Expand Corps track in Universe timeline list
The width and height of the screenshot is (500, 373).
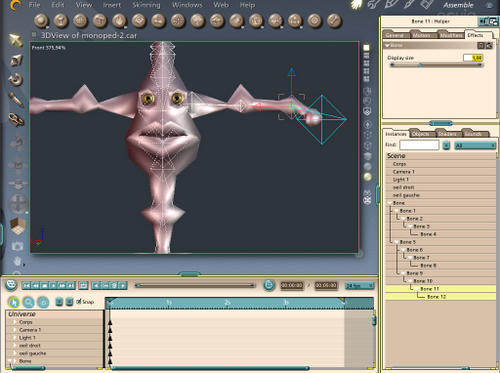15,322
